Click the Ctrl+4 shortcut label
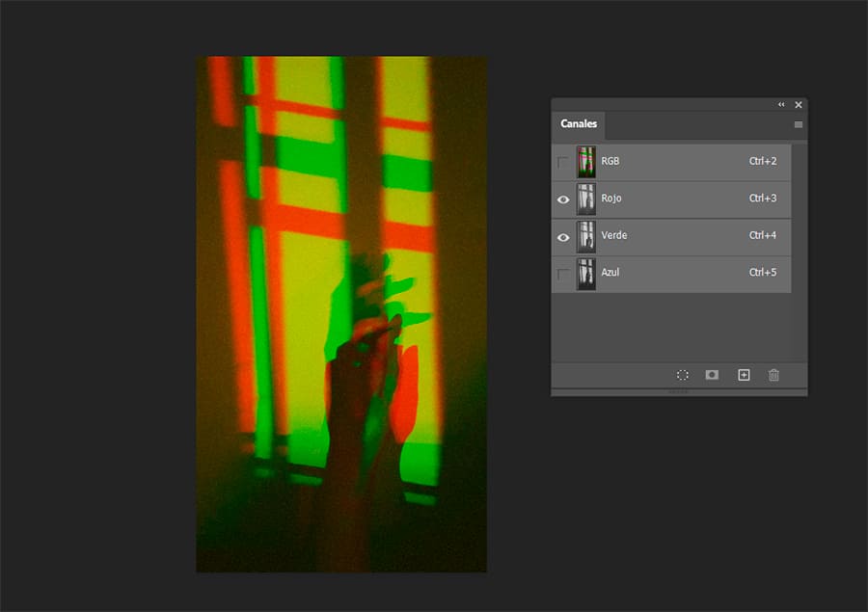Image resolution: width=868 pixels, height=612 pixels. point(763,235)
